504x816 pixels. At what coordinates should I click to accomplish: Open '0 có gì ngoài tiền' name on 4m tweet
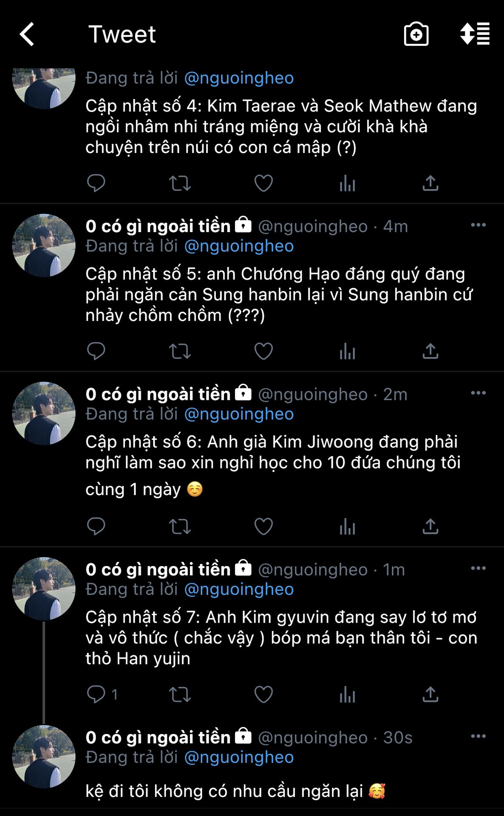tap(158, 226)
